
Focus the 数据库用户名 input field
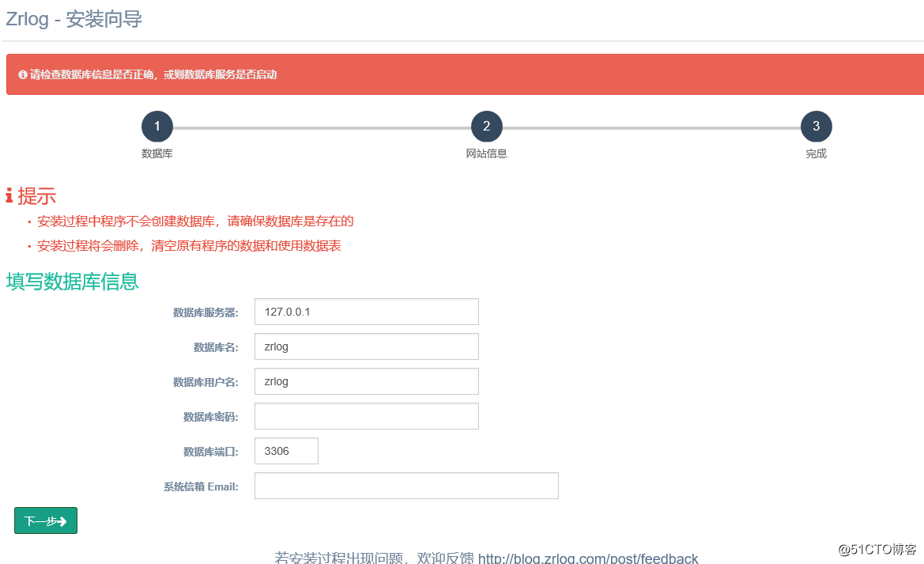367,381
